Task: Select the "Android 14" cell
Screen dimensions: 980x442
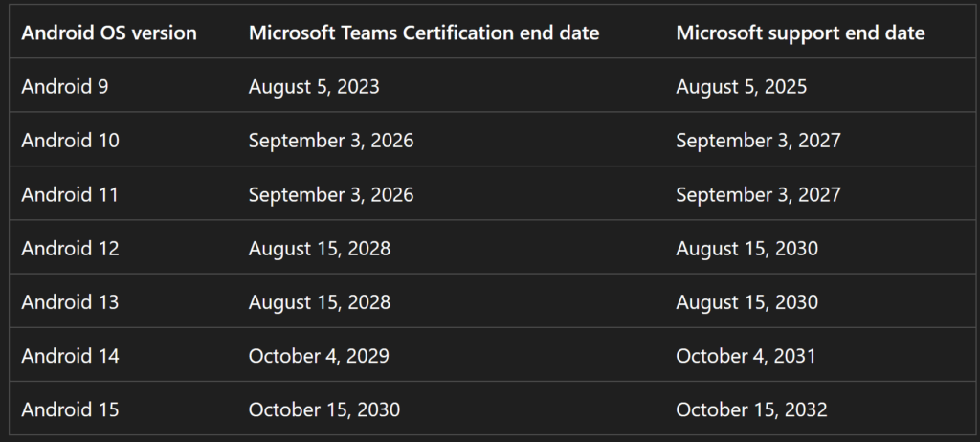Action: [71, 356]
